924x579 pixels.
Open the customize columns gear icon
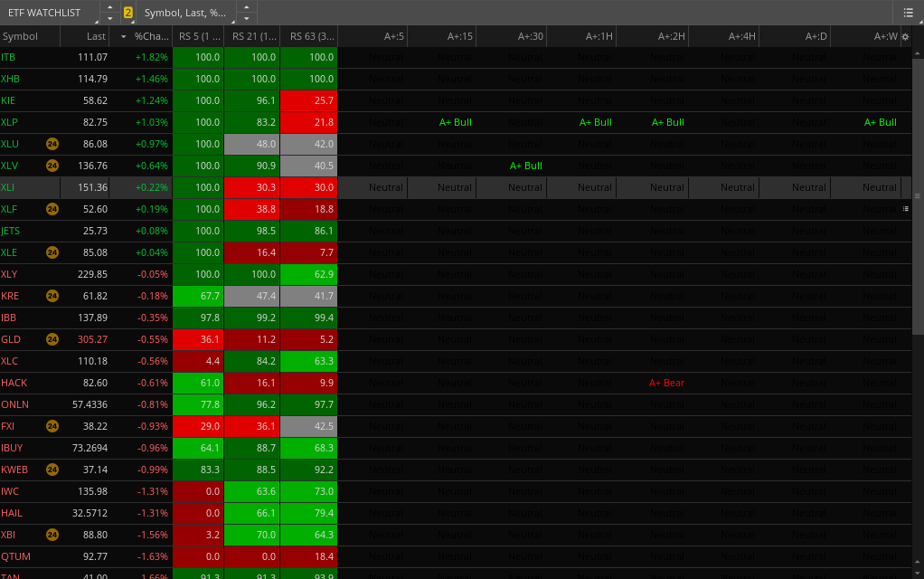pyautogui.click(x=906, y=36)
